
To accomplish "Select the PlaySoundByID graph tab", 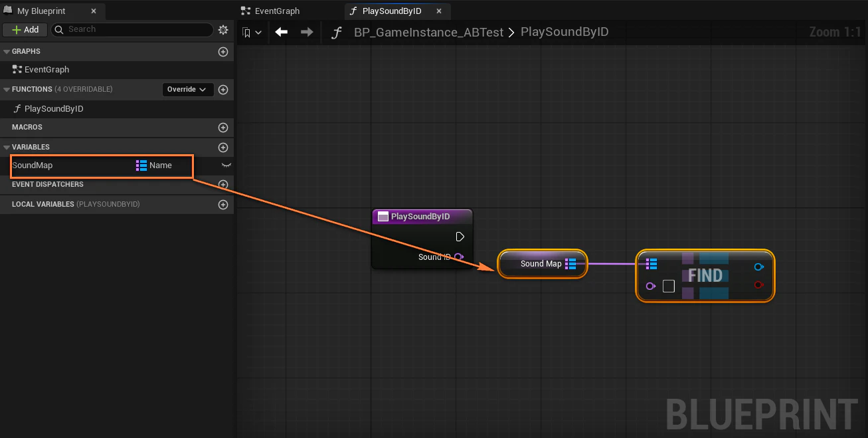I will click(392, 11).
